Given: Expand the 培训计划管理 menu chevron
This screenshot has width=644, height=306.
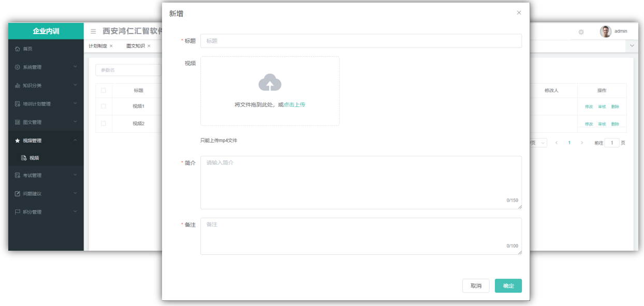Looking at the screenshot, I should click(75, 103).
